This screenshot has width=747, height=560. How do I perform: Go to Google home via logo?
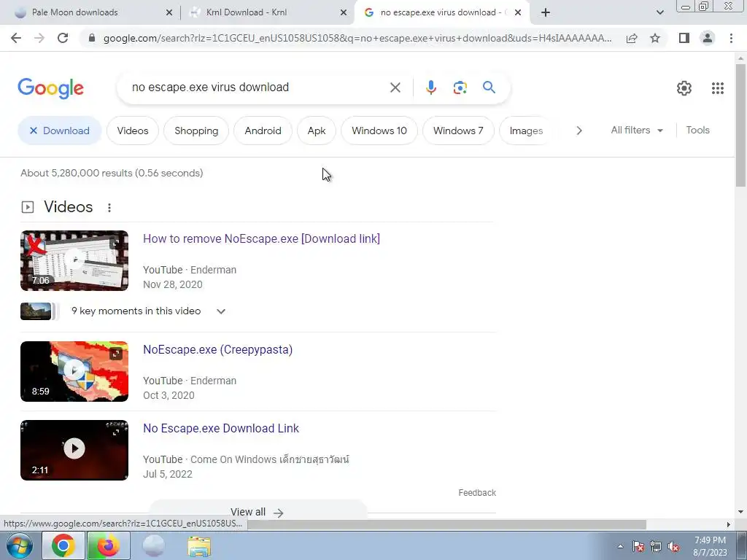point(50,88)
